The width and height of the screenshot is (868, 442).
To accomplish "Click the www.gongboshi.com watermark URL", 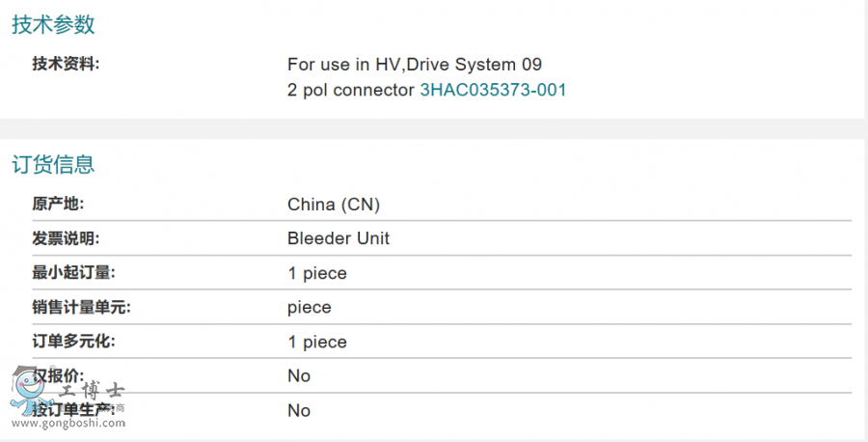I will [68, 422].
